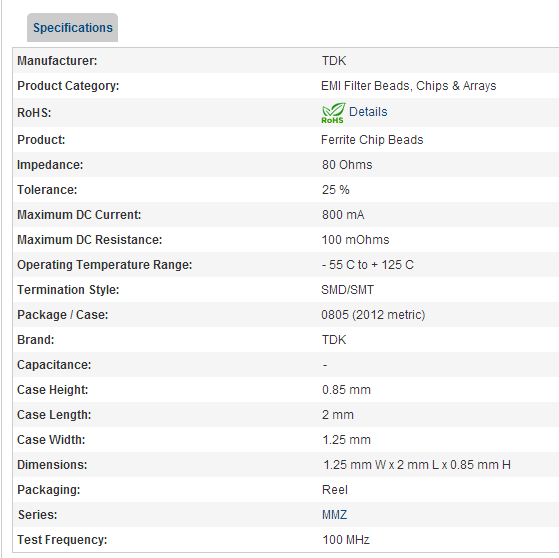Select the 100 MHz test frequency value

coord(346,540)
